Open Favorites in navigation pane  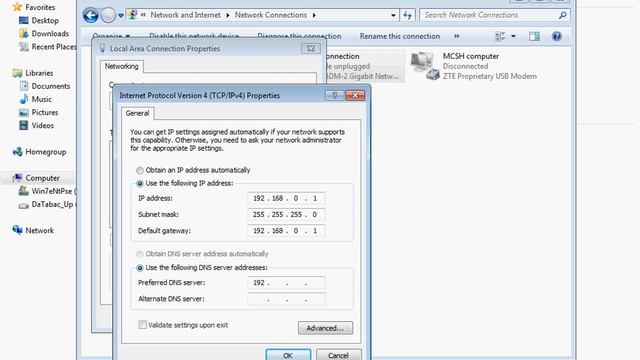click(x=40, y=7)
